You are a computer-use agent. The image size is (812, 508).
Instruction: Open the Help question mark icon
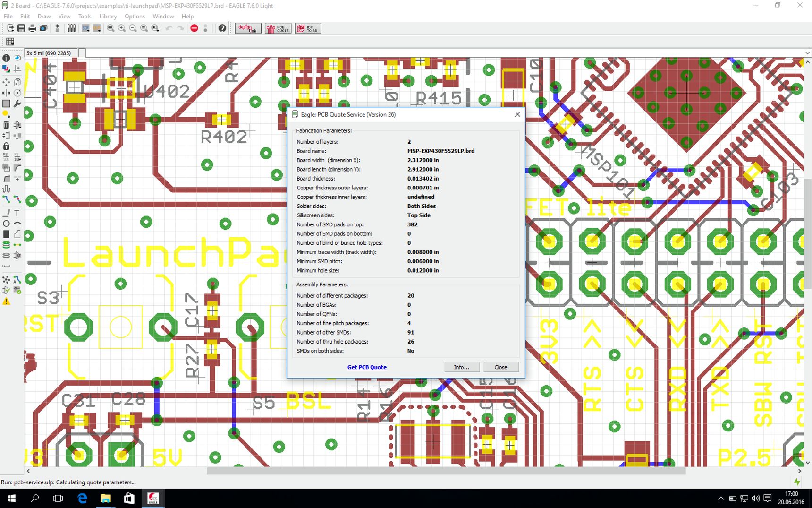coord(222,28)
